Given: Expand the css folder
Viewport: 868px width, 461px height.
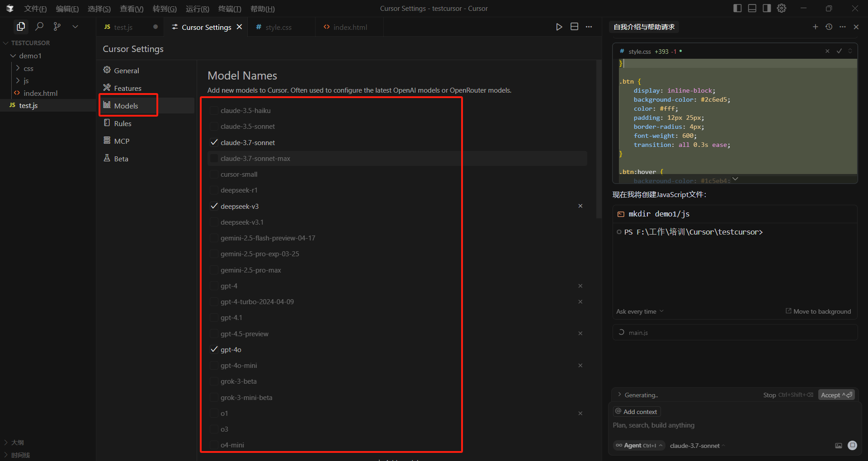Looking at the screenshot, I should coord(28,68).
